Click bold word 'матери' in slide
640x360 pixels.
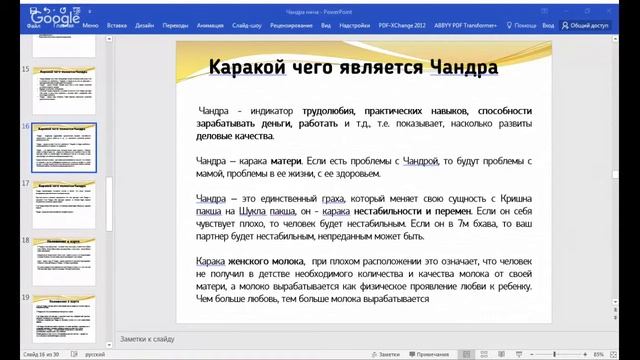click(286, 161)
